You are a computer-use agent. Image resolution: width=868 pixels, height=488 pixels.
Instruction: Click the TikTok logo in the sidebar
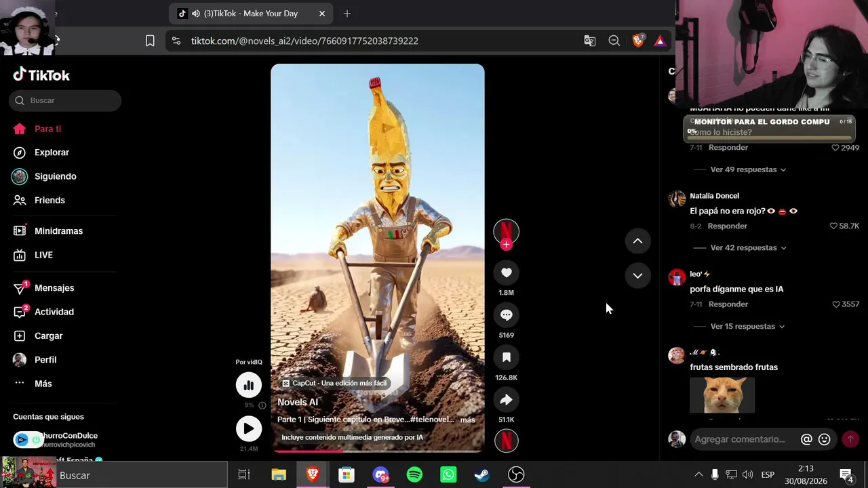[x=41, y=75]
